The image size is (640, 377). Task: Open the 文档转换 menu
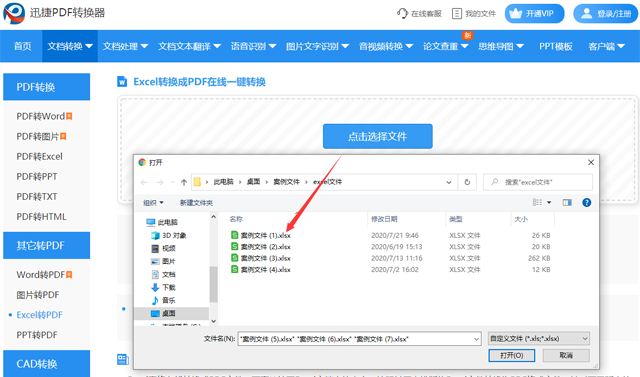(x=70, y=46)
